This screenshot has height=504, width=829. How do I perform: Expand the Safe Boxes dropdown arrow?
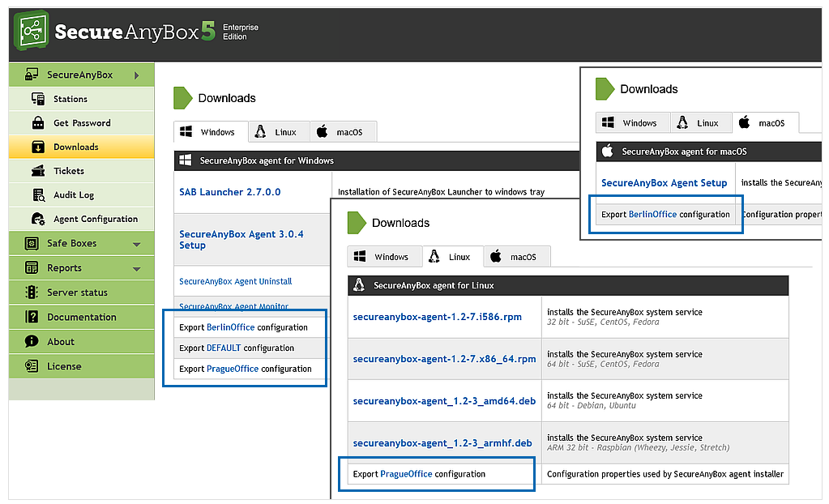click(x=136, y=245)
